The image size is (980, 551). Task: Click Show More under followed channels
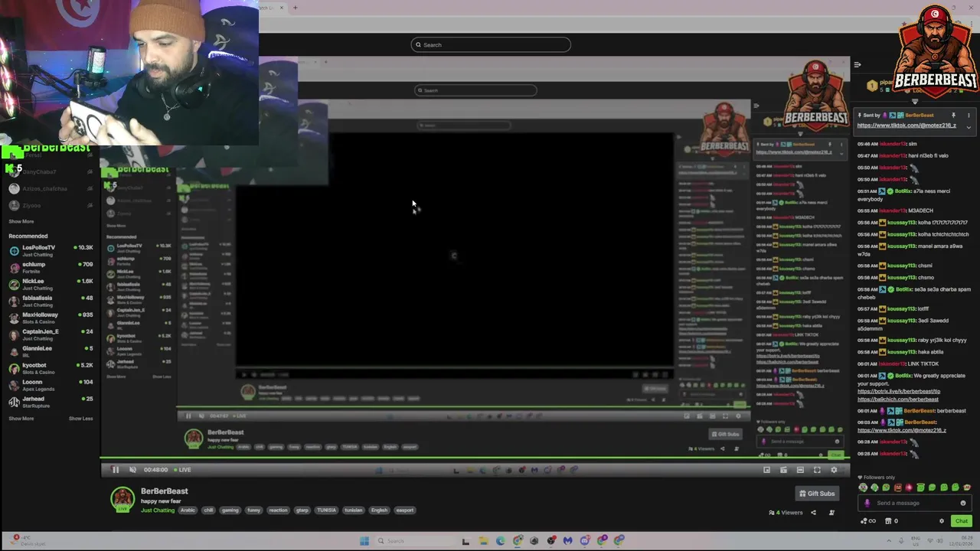21,221
